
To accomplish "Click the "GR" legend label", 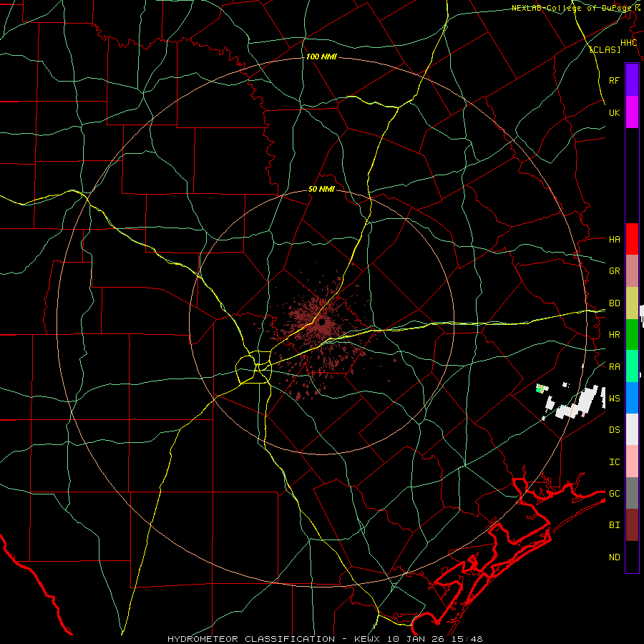I will pyautogui.click(x=614, y=271).
